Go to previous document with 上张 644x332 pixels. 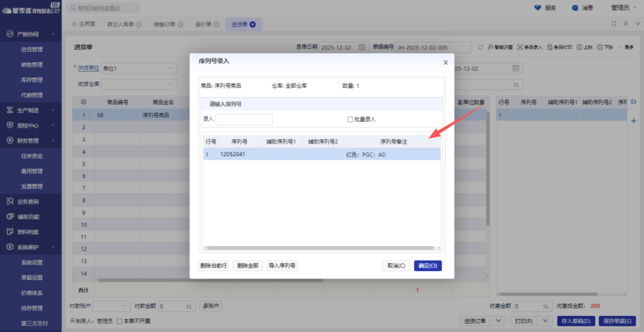[584, 47]
